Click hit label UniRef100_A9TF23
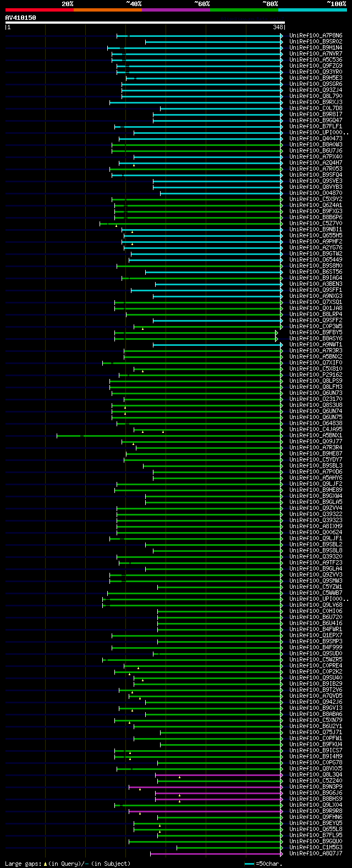 pyautogui.click(x=316, y=563)
